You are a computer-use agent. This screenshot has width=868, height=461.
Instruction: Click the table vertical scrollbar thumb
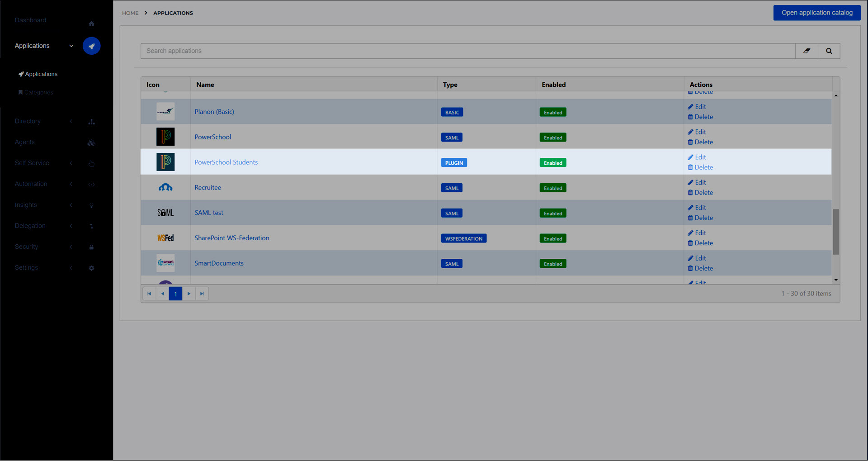[x=836, y=232]
